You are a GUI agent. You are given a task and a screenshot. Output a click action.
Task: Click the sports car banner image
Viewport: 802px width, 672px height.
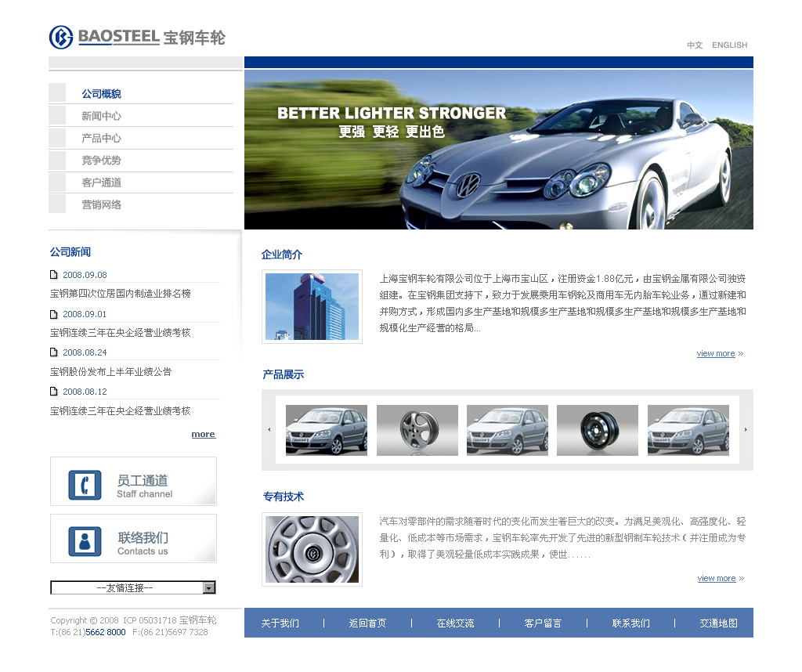[499, 150]
